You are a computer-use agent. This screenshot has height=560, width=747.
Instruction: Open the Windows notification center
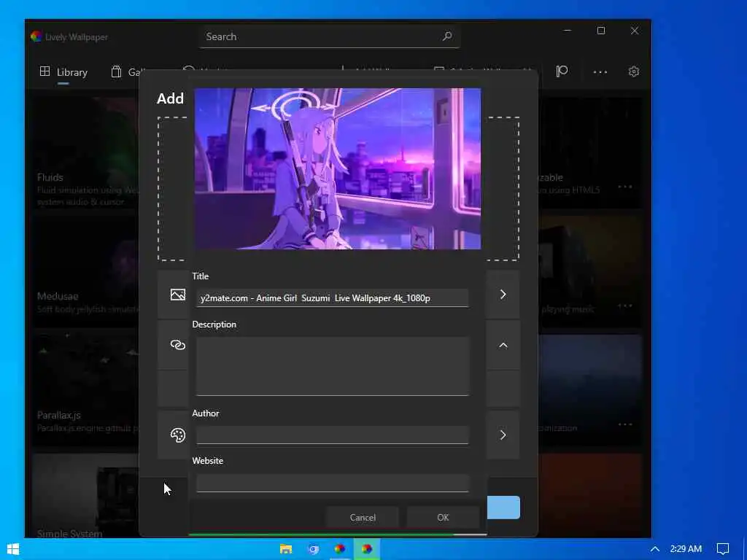723,549
